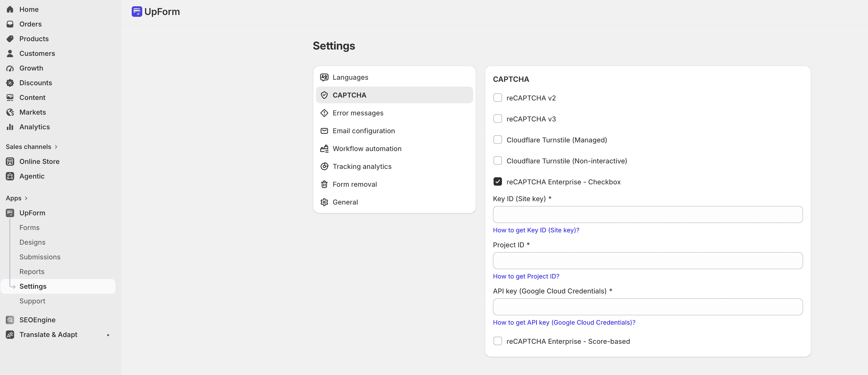Enable reCAPTCHA Enterprise - Score-based checkbox
Screen dimensions: 868x375
pos(498,341)
